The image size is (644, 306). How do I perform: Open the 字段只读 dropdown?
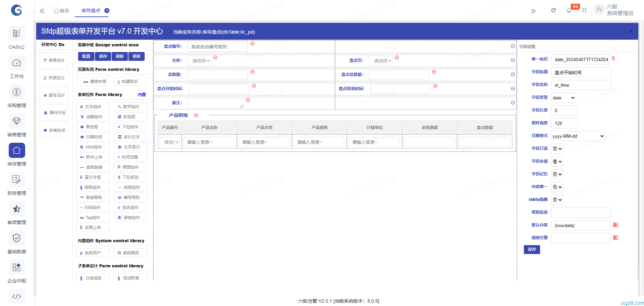coord(557,149)
